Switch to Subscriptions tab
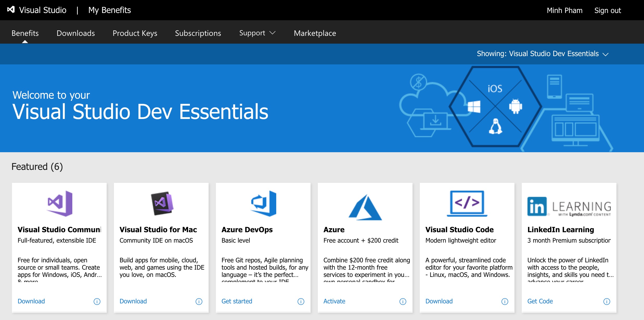Image resolution: width=644 pixels, height=320 pixels. [x=198, y=33]
